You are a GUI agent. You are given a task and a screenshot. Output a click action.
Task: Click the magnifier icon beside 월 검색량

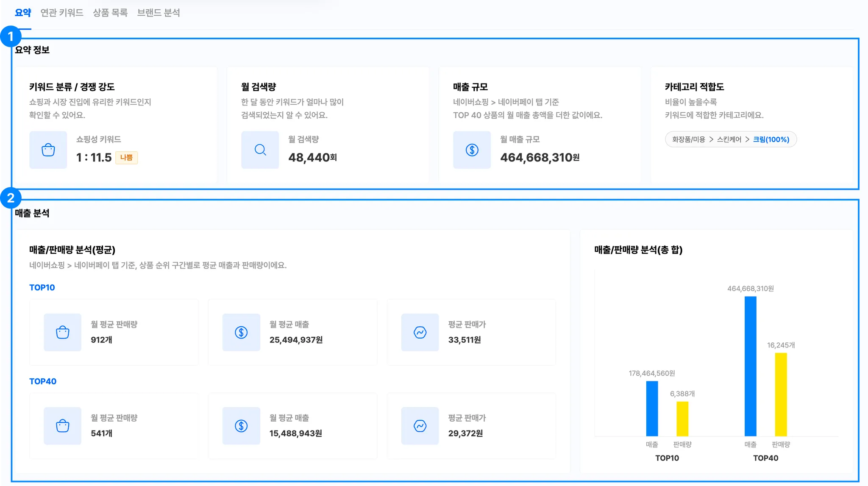[x=260, y=150]
